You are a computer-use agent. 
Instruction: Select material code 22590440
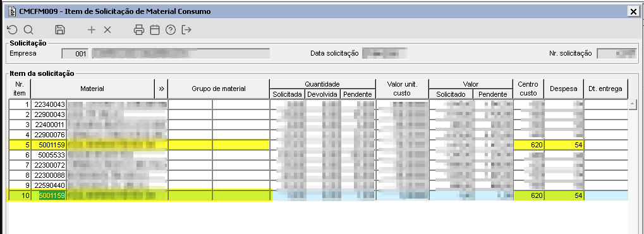[x=49, y=185]
